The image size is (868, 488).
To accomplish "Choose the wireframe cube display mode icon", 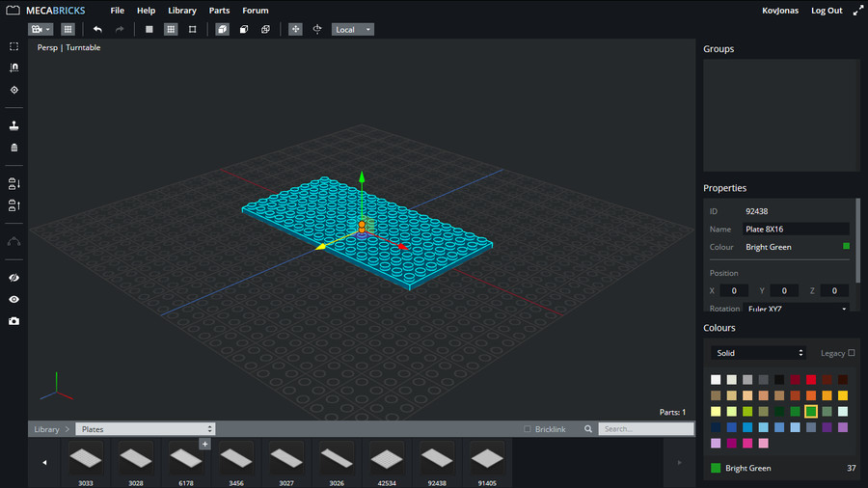I will (265, 29).
